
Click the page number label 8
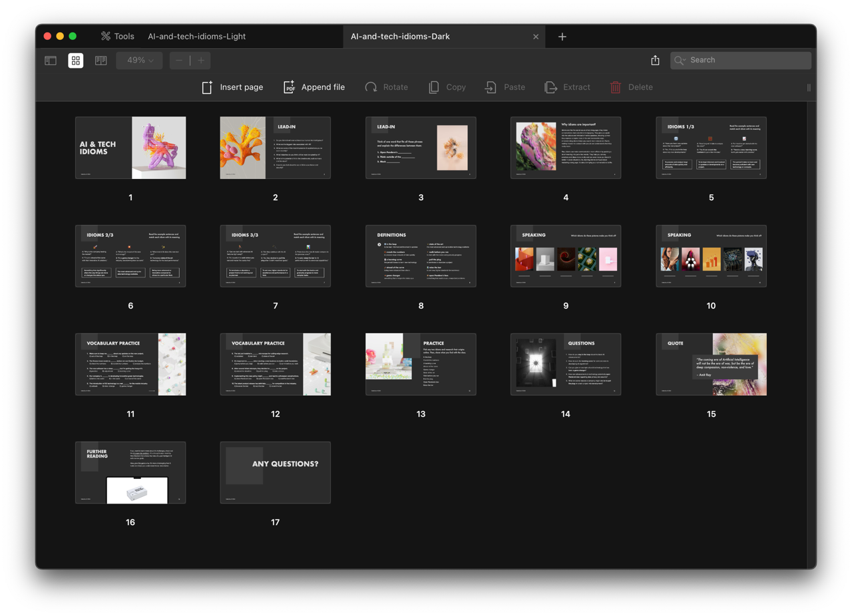tap(421, 306)
